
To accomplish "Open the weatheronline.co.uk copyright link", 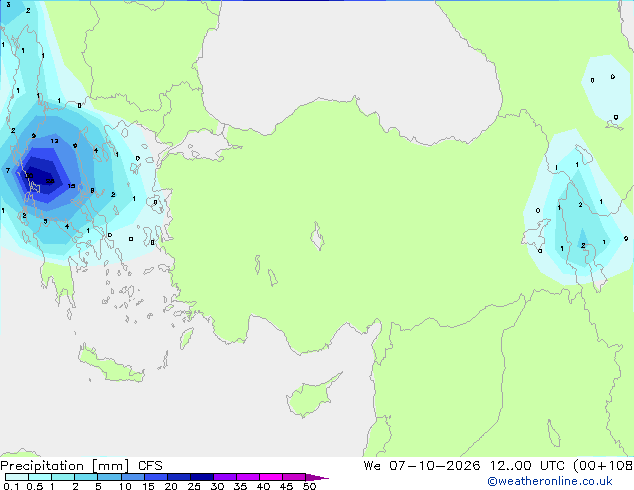I will pos(550,481).
